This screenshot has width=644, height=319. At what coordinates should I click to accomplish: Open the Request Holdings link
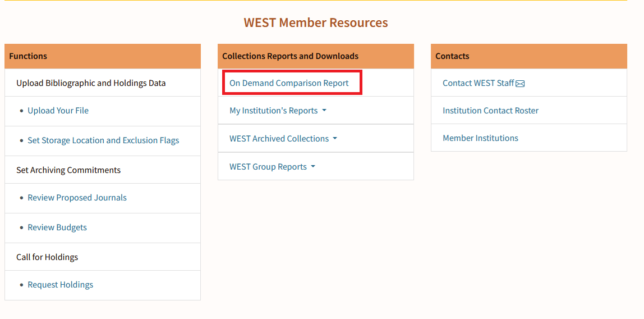61,285
